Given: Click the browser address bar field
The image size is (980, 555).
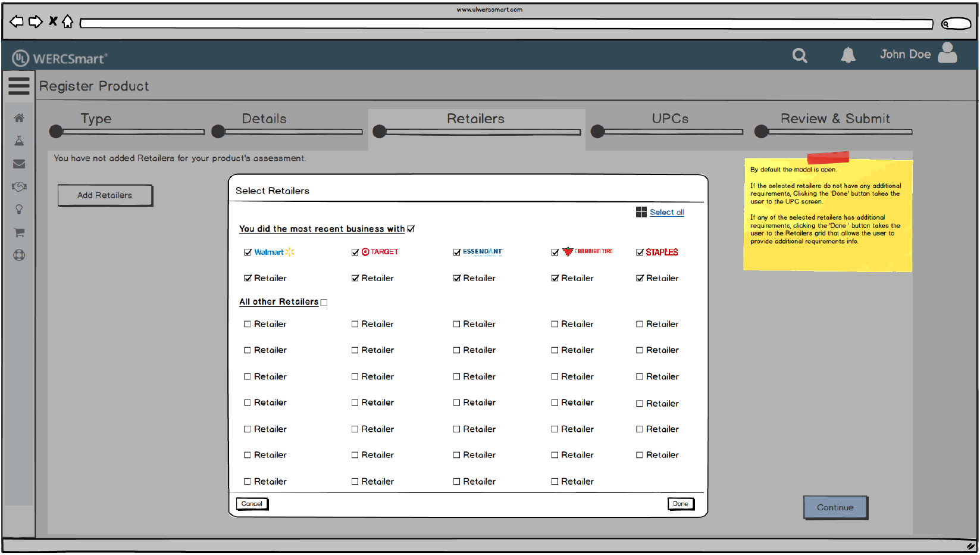Looking at the screenshot, I should 506,24.
